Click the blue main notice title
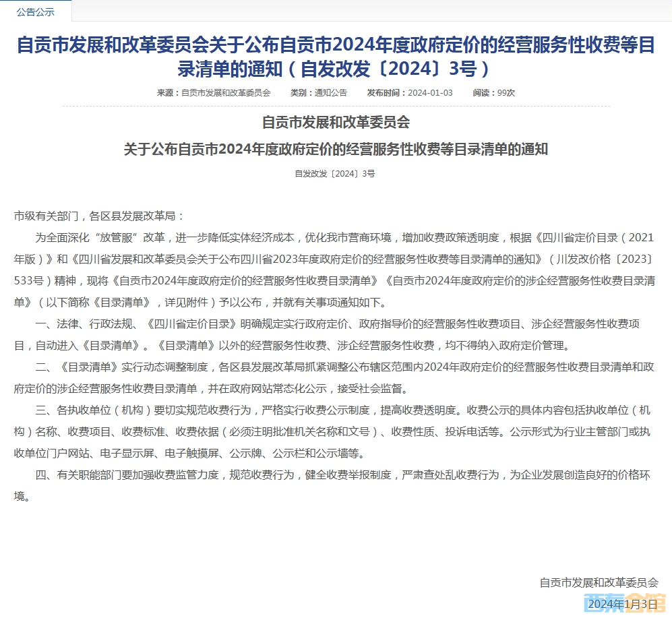 (x=336, y=56)
